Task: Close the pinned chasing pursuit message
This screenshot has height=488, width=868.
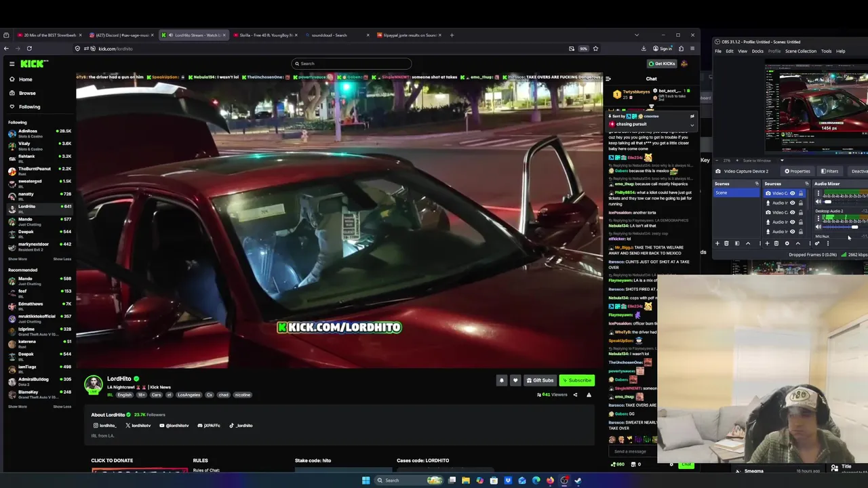Action: [692, 117]
